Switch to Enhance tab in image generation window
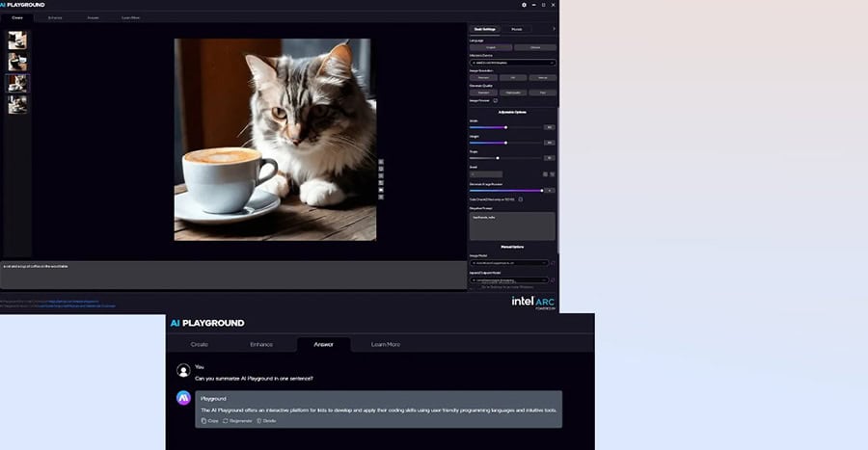Screen dimensions: 868x450 pos(55,17)
